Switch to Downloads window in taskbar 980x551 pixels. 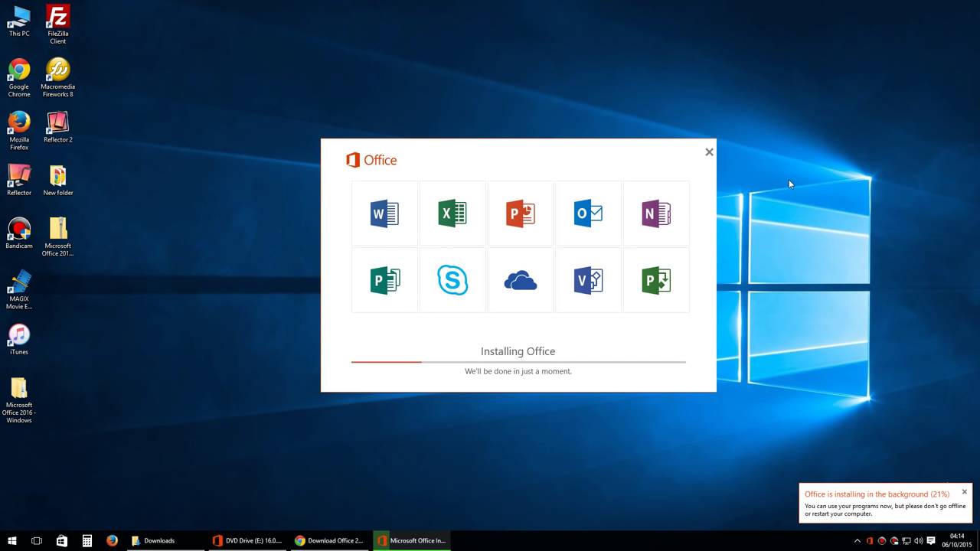pyautogui.click(x=165, y=541)
